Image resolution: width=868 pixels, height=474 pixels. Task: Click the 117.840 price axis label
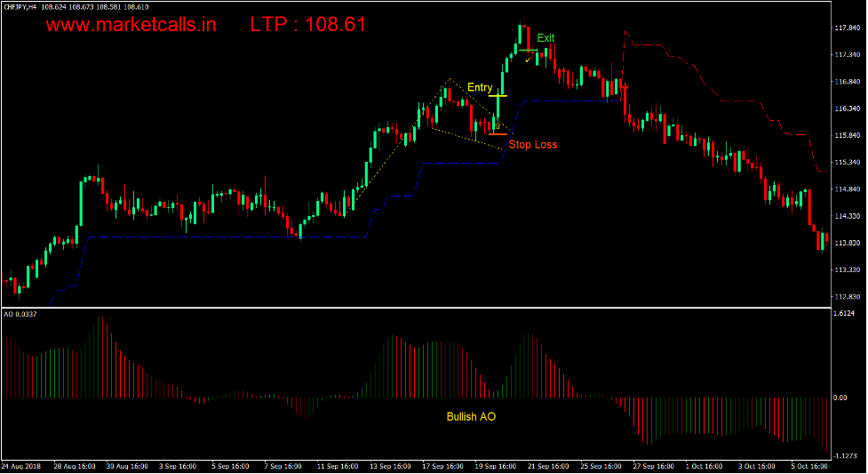pos(849,28)
